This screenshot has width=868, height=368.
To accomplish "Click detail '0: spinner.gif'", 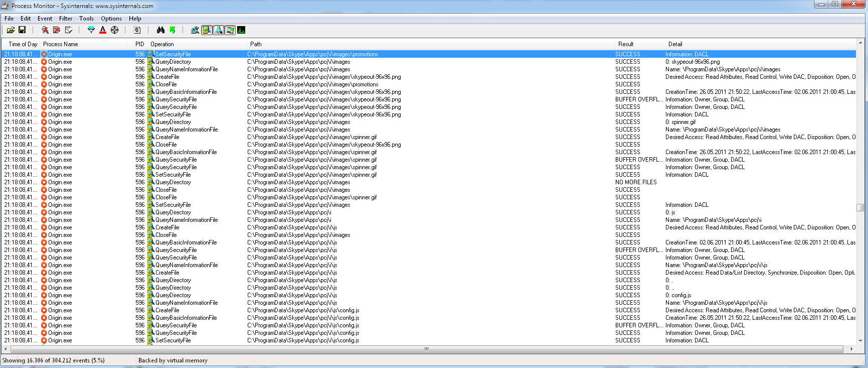I will coord(680,122).
